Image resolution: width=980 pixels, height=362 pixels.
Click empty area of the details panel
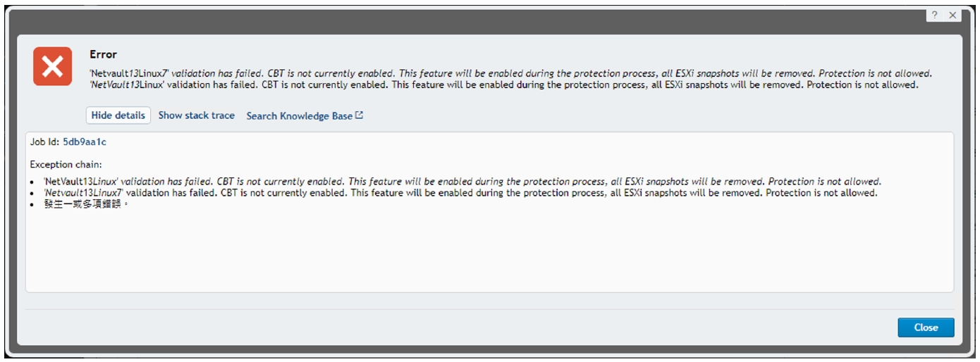coord(489,254)
